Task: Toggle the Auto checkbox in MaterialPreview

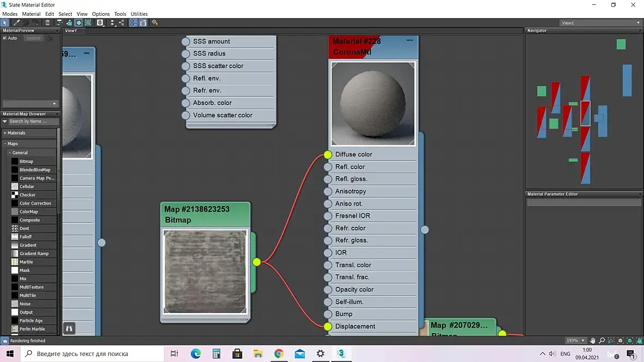Action: point(5,38)
